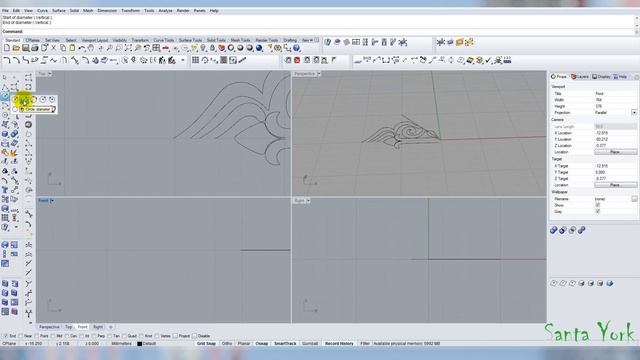Open the Perspective viewport title dropdown

(x=319, y=74)
